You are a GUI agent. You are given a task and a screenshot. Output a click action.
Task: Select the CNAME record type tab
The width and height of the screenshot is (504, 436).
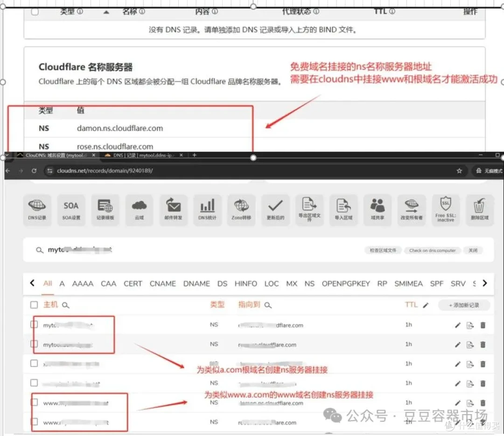[163, 284]
